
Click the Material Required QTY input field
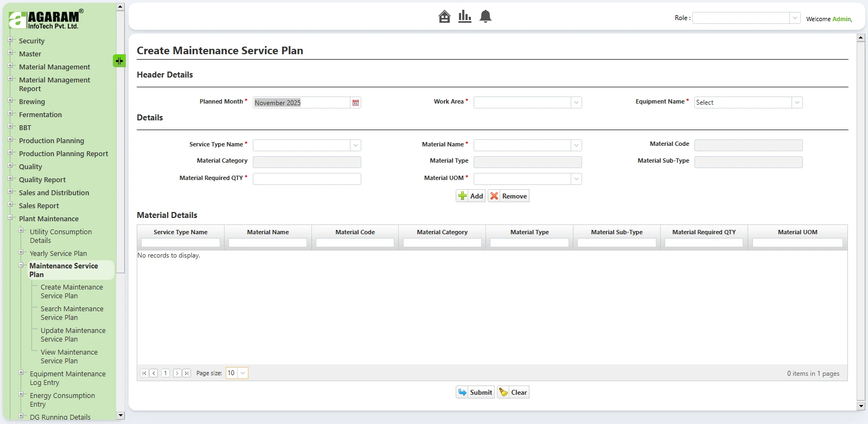307,179
